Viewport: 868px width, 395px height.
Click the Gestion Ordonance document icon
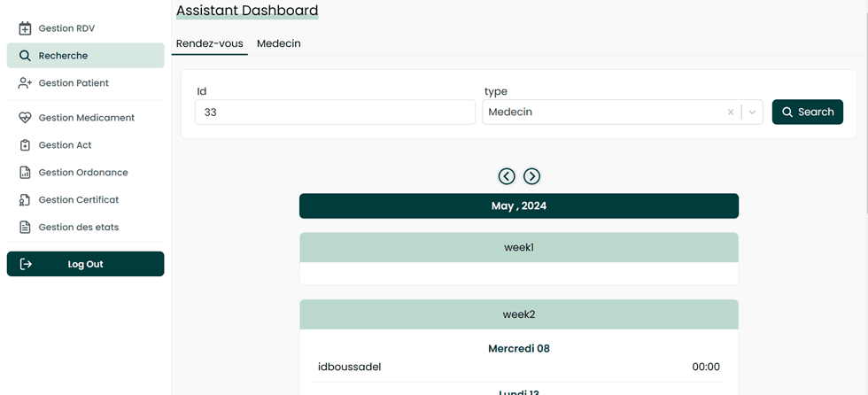[25, 173]
